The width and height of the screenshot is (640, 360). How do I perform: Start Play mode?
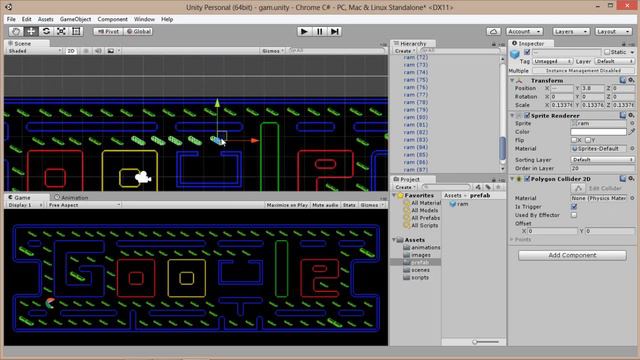click(304, 31)
